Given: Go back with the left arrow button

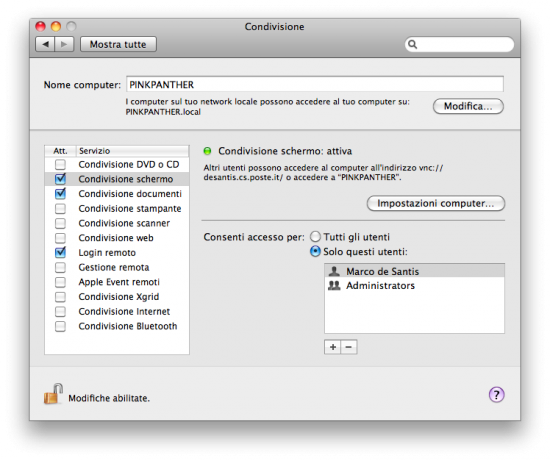Looking at the screenshot, I should tap(45, 44).
